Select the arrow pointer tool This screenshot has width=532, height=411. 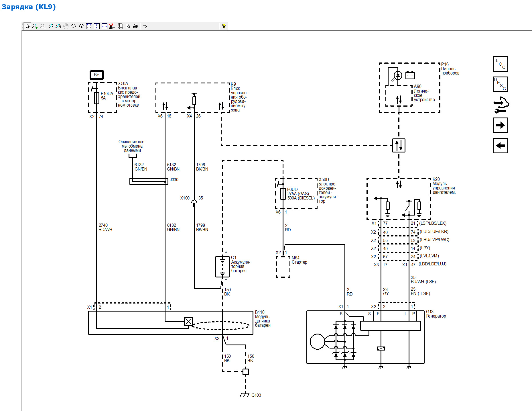[x=27, y=26]
